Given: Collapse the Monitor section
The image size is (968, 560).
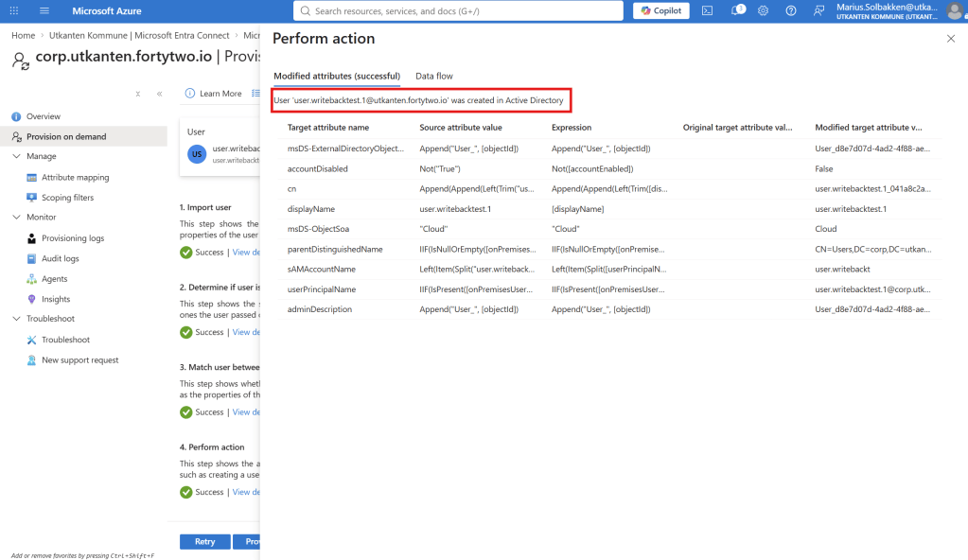Looking at the screenshot, I should pos(17,217).
